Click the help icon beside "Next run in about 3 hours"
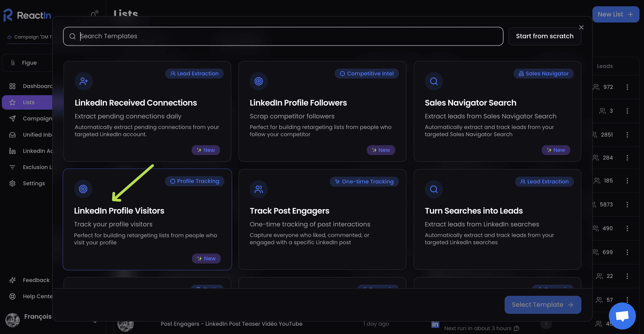The image size is (644, 334). 517,329
